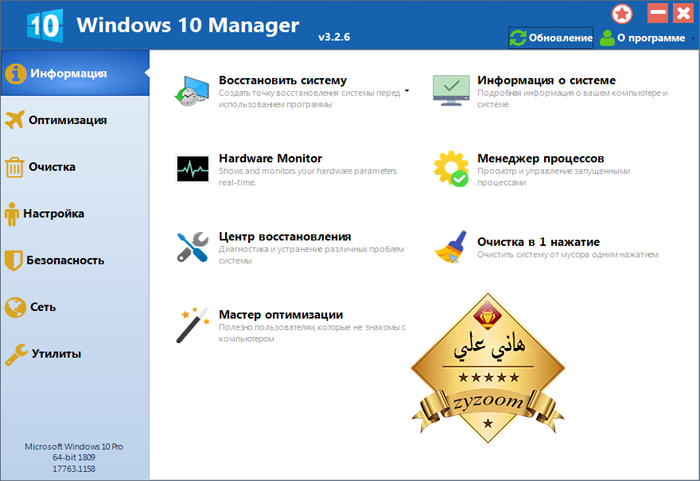The image size is (700, 481).
Task: Click the Обновление button
Action: coord(551,38)
